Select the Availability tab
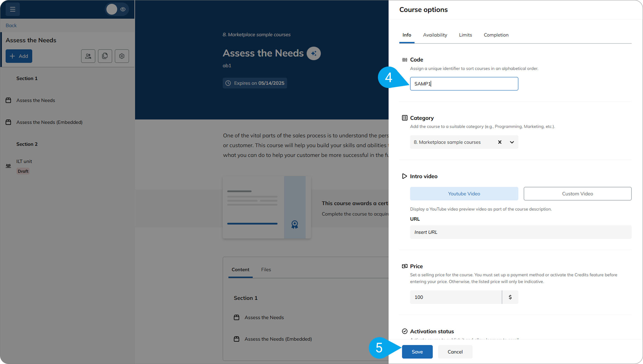The width and height of the screenshot is (643, 364). coord(435,35)
